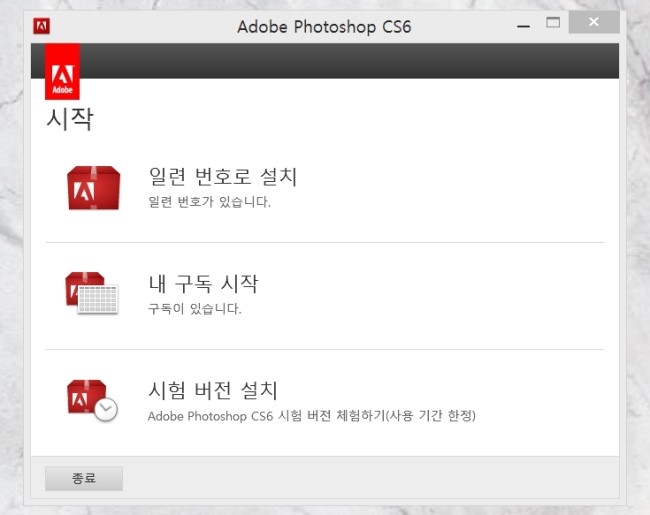Click the box with calendar subscription icon

pos(92,293)
